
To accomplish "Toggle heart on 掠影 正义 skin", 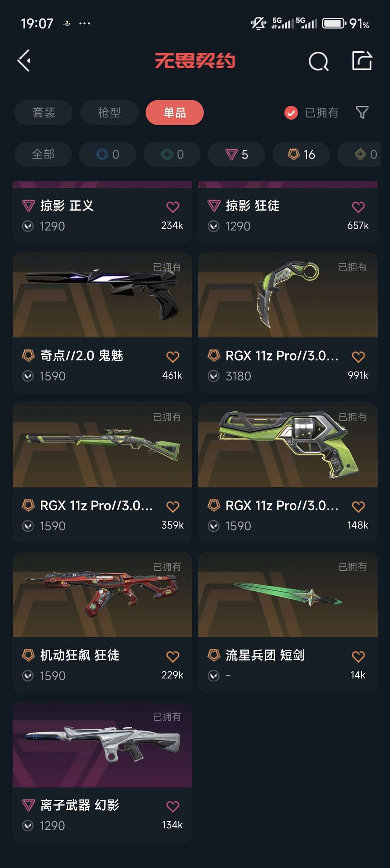I will point(173,207).
